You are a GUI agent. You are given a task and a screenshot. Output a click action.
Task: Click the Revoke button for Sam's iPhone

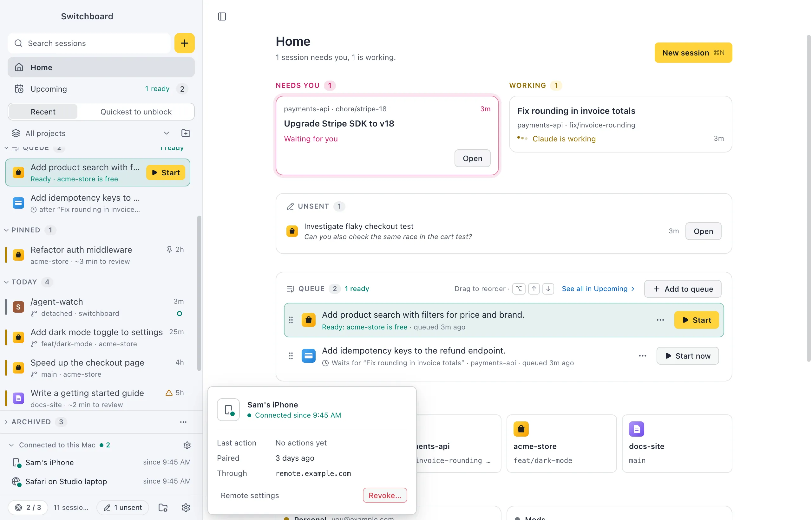tap(385, 495)
